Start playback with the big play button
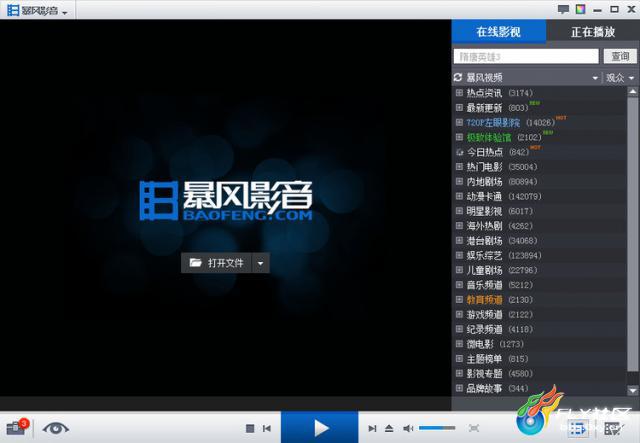 pyautogui.click(x=320, y=427)
